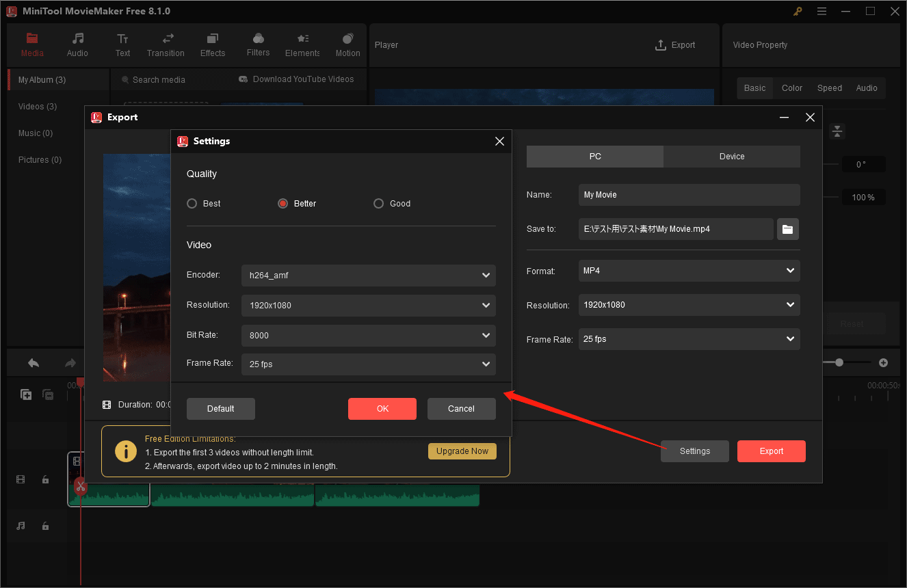Open Export window Resolution dropdown

coord(689,305)
